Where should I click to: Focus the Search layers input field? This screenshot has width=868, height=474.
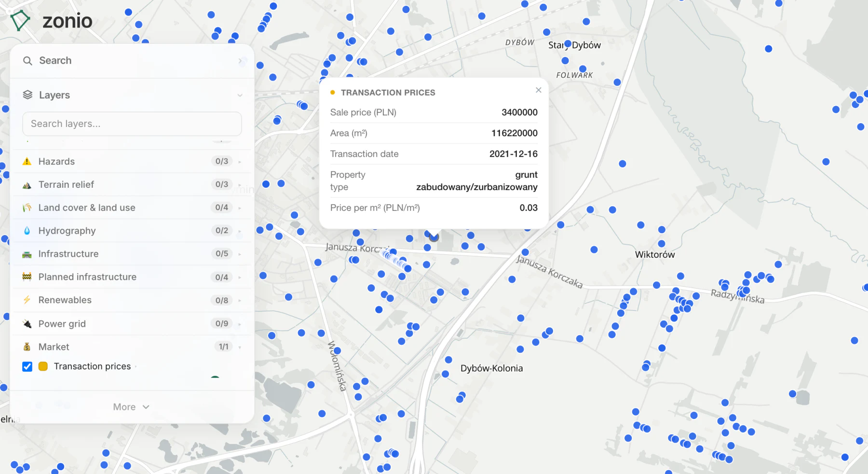pyautogui.click(x=132, y=124)
